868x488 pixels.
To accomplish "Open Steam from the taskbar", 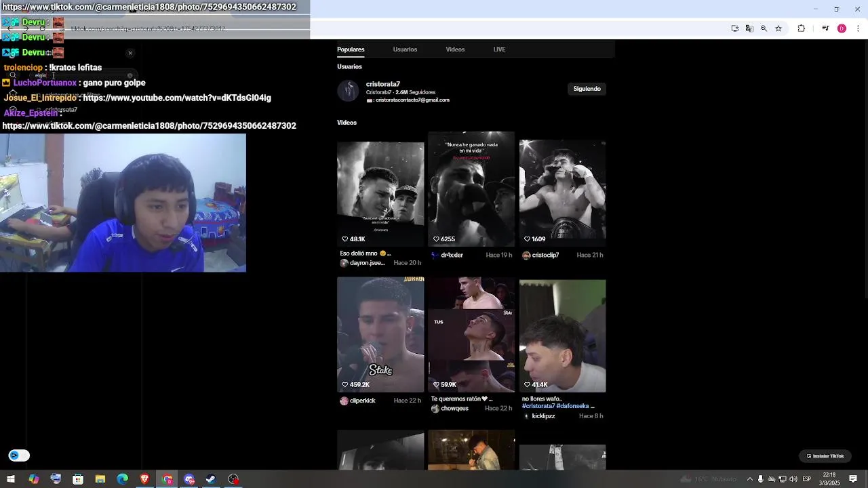I will click(211, 479).
